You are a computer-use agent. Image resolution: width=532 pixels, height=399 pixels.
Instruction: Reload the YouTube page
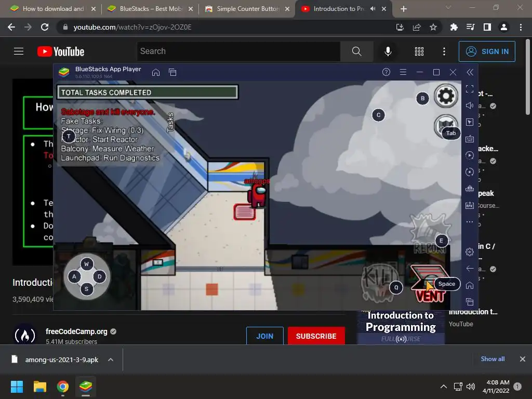click(45, 27)
